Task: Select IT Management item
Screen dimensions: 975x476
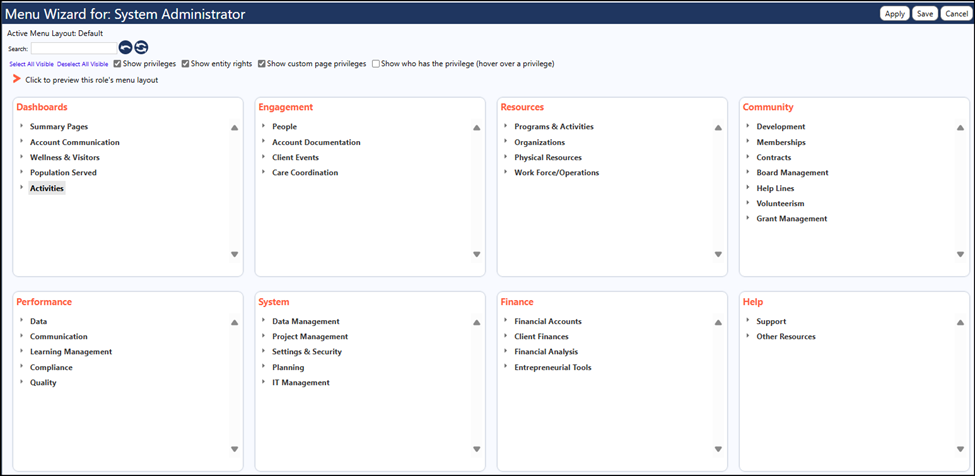Action: coord(301,383)
